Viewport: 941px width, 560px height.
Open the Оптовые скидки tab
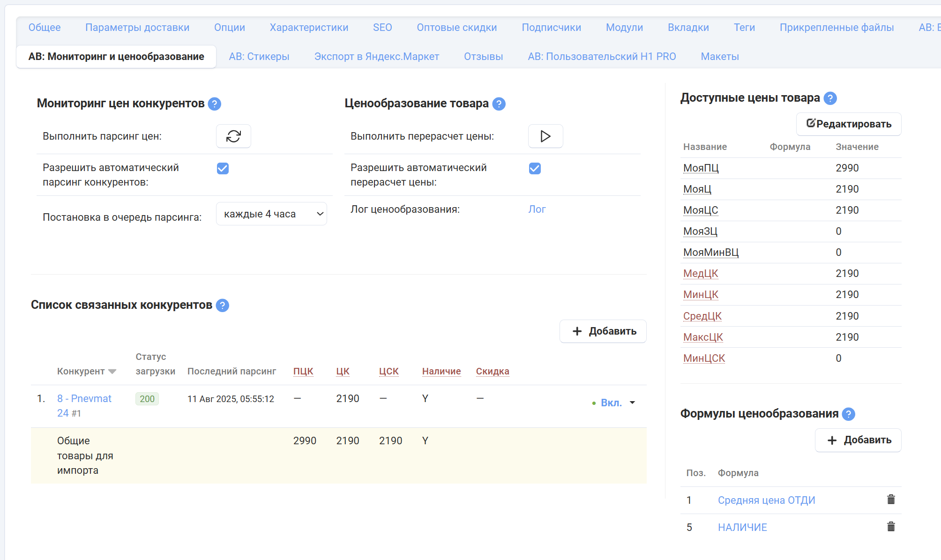pos(456,28)
